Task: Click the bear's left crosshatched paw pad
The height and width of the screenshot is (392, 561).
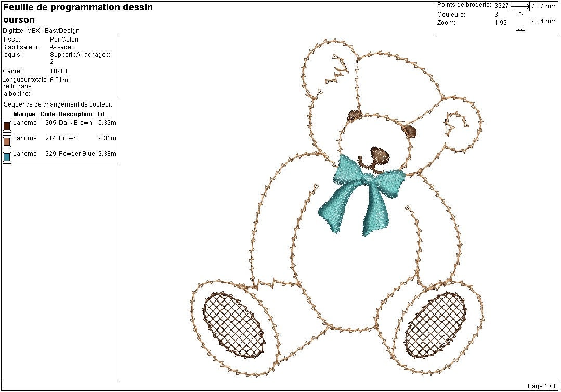Action: [x=234, y=324]
